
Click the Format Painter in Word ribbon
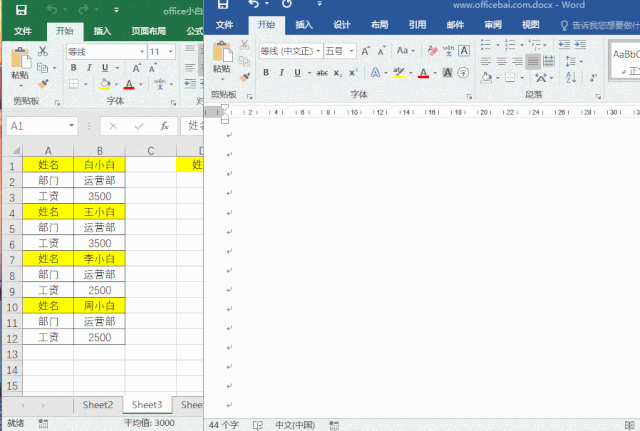point(244,77)
